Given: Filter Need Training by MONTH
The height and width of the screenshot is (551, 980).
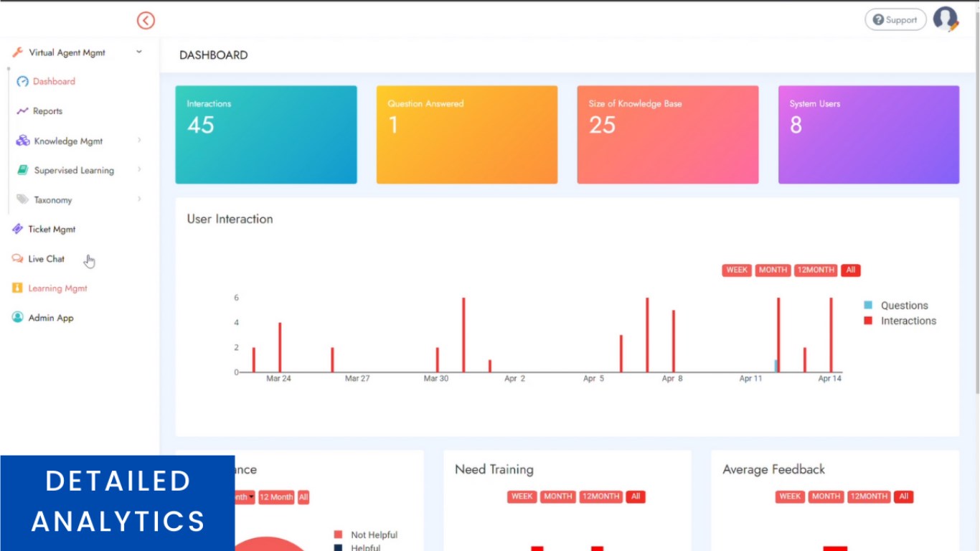Looking at the screenshot, I should pyautogui.click(x=557, y=496).
